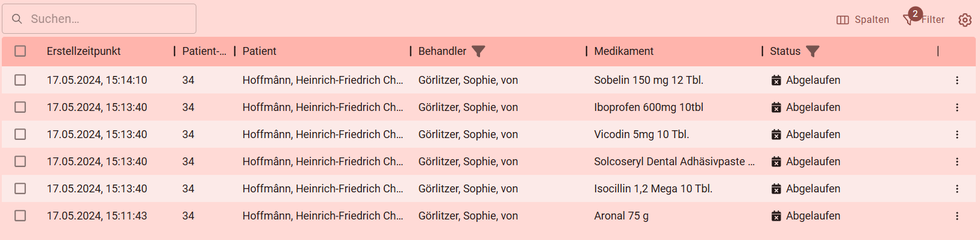The width and height of the screenshot is (980, 240).
Task: Open the Filter panel with badge 2
Action: click(924, 19)
